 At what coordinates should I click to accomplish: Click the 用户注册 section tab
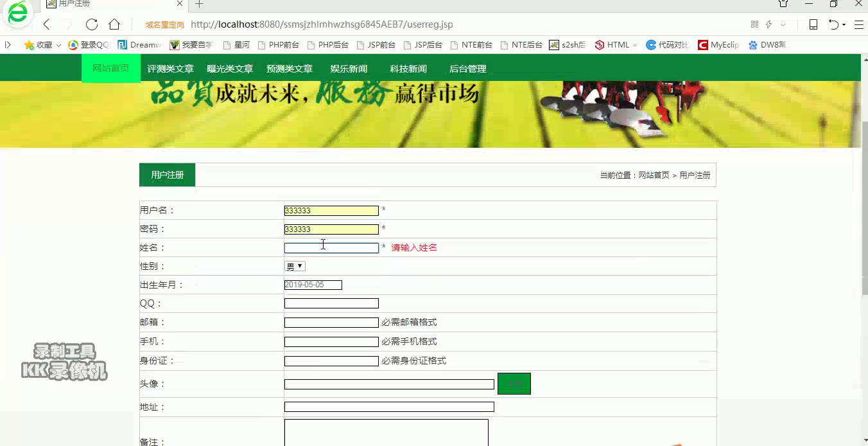pyautogui.click(x=168, y=175)
